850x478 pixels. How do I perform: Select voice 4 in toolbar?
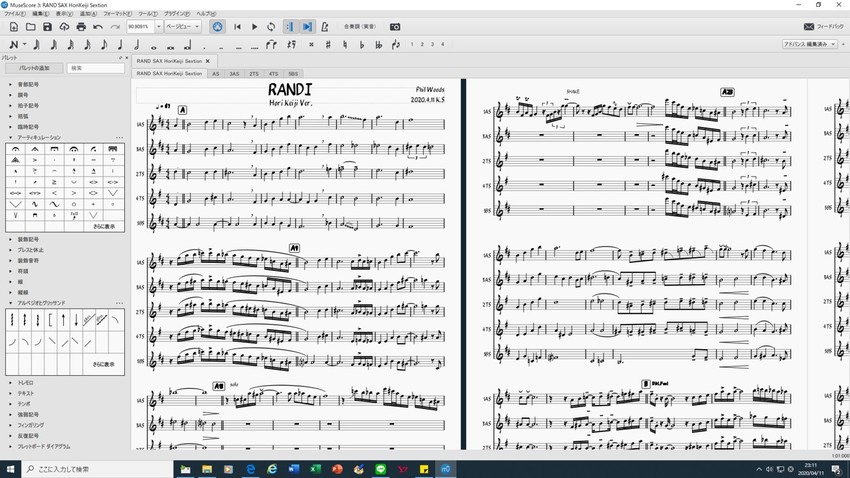tap(442, 44)
